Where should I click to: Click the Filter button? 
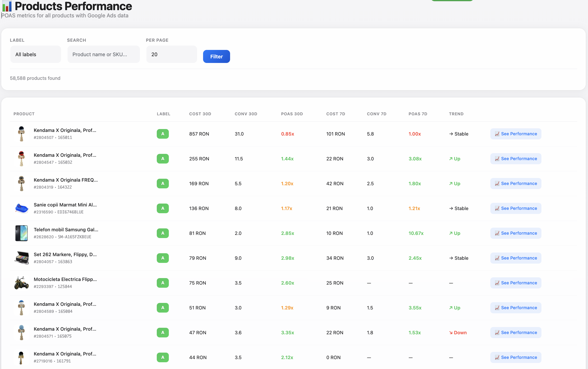pyautogui.click(x=216, y=56)
